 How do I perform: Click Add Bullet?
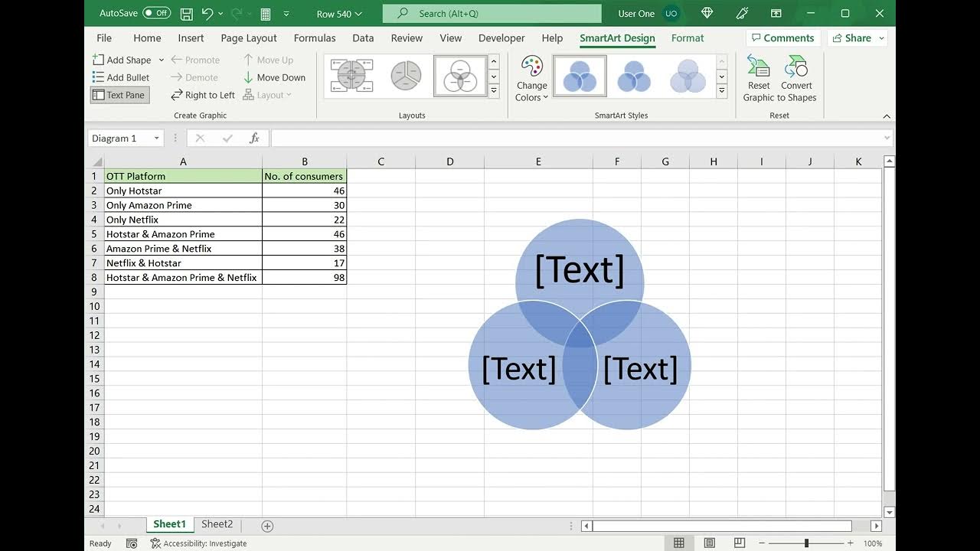(121, 77)
